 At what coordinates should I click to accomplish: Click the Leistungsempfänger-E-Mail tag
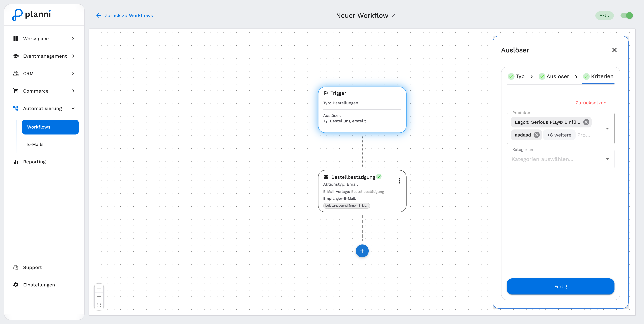[346, 205]
